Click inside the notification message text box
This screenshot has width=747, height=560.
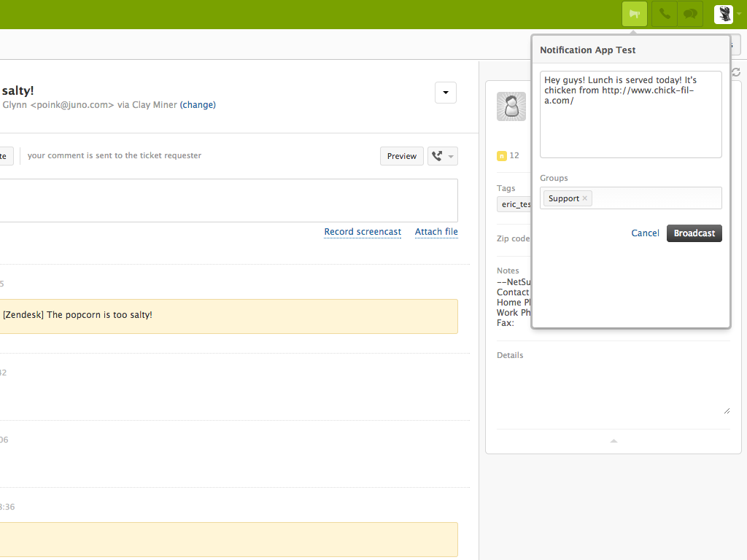pyautogui.click(x=630, y=114)
